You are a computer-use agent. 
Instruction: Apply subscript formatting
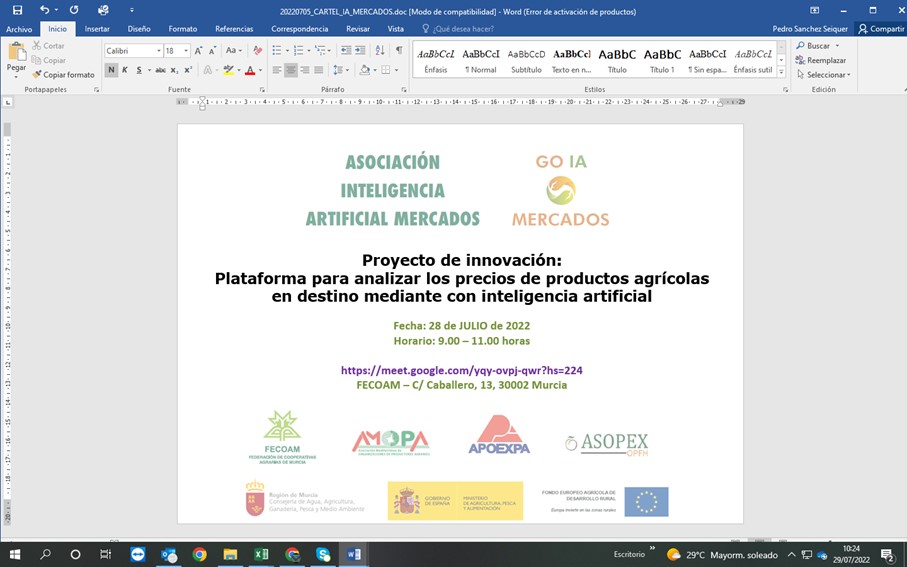[x=174, y=70]
